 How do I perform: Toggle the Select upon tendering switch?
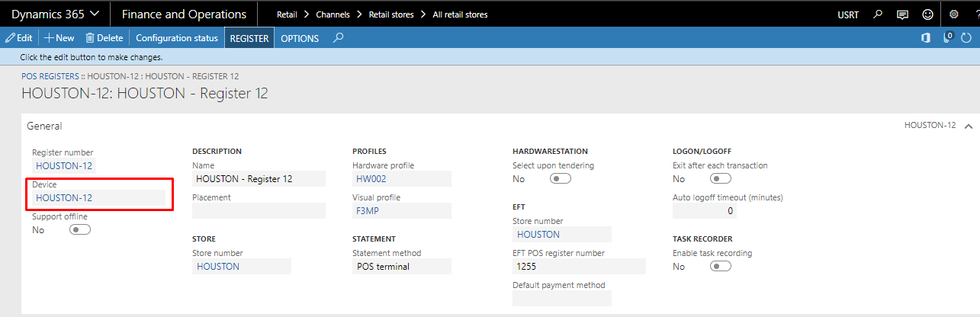pyautogui.click(x=560, y=179)
